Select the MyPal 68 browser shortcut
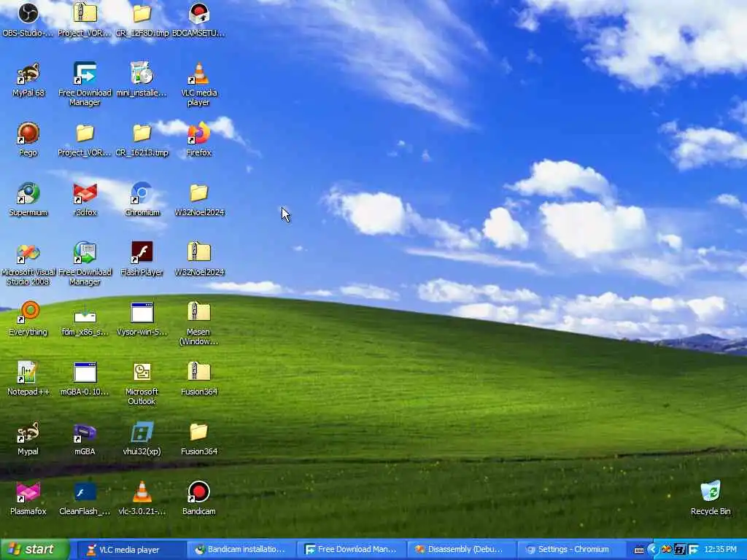The image size is (747, 560). tap(28, 79)
